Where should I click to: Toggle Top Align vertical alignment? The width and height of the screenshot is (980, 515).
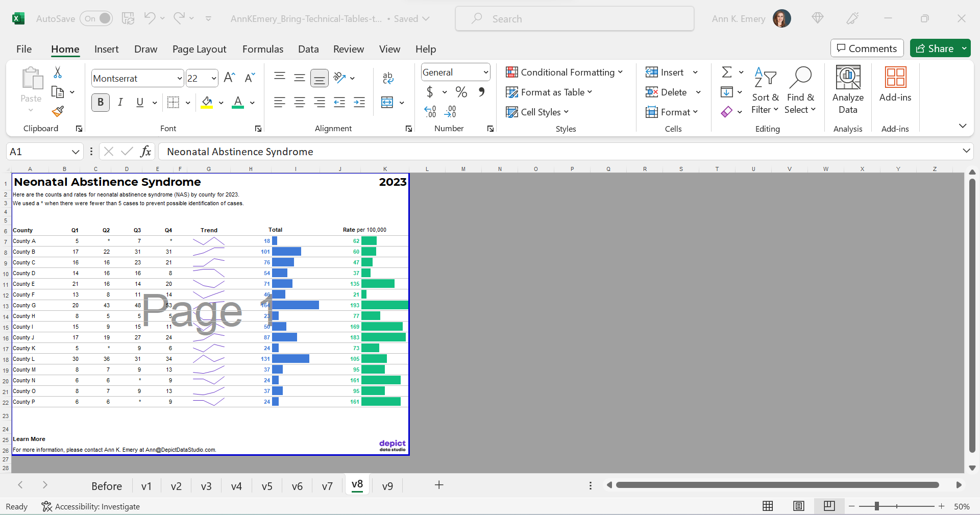pyautogui.click(x=280, y=78)
